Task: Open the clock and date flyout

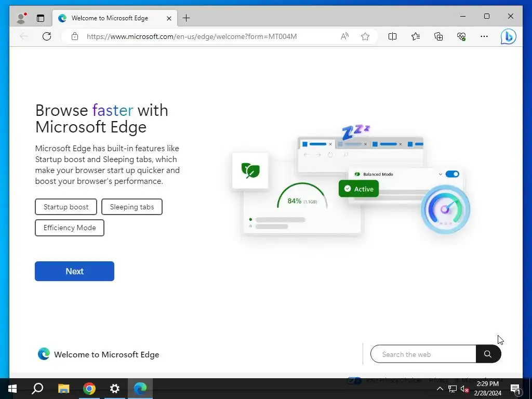Action: [487, 389]
